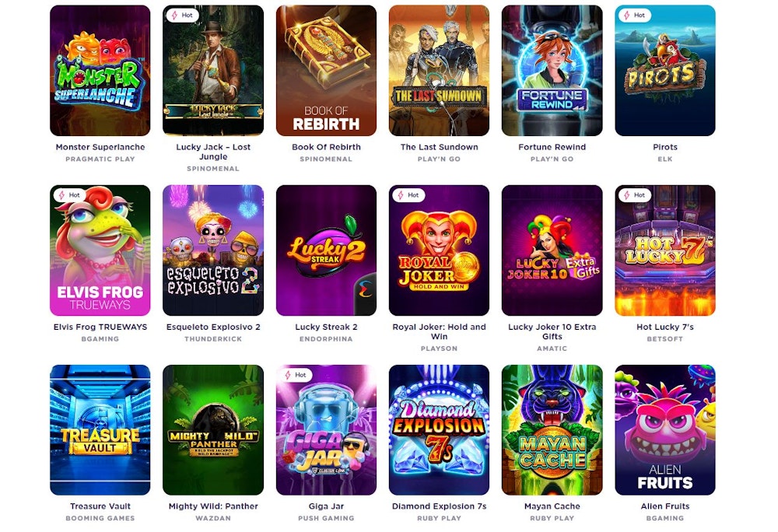This screenshot has width=778, height=532.
Task: Open the Fortune Rewind title link
Action: pyautogui.click(x=552, y=147)
